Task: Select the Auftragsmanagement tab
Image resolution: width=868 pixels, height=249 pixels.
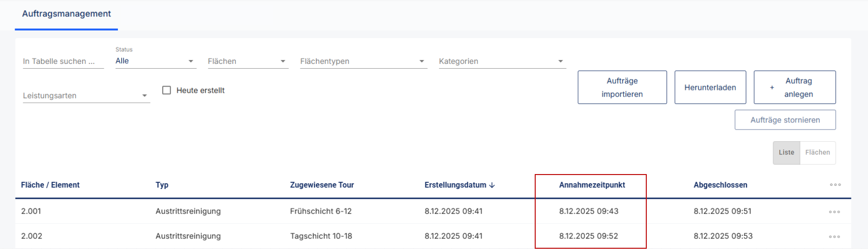Action: coord(67,14)
